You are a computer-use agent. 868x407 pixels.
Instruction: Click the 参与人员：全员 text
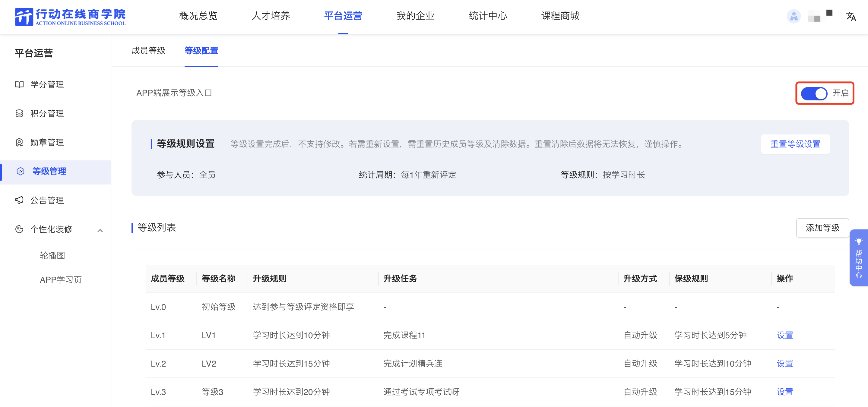186,175
